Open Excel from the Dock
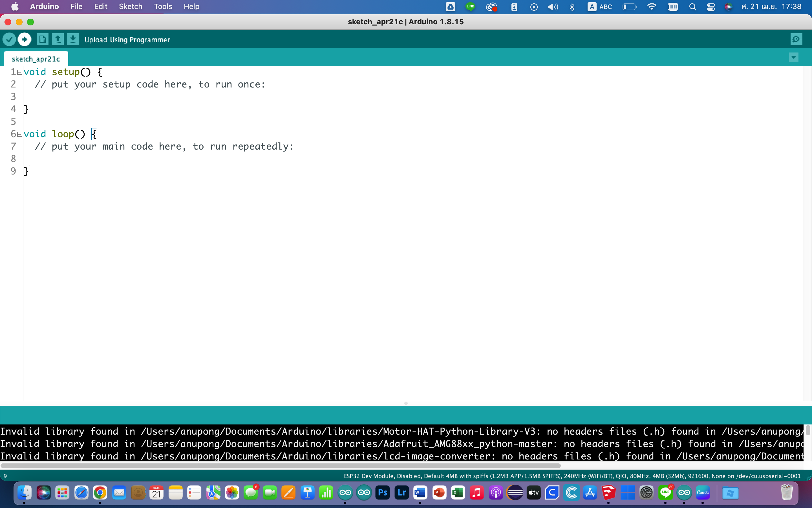The height and width of the screenshot is (508, 812). click(x=458, y=493)
